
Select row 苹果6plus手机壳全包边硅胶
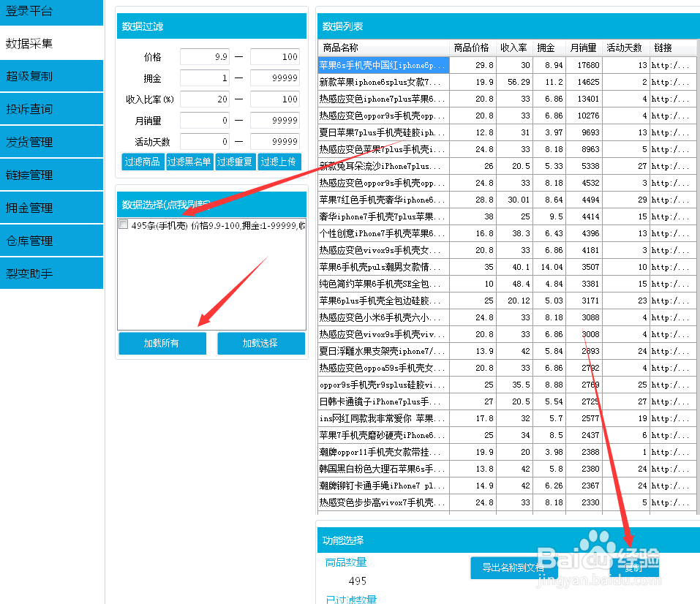coord(507,301)
